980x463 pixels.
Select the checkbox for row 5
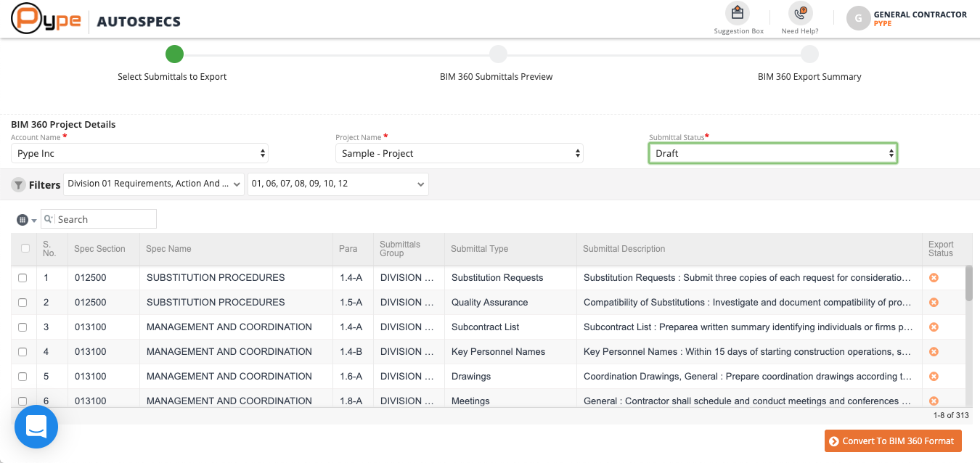[23, 377]
